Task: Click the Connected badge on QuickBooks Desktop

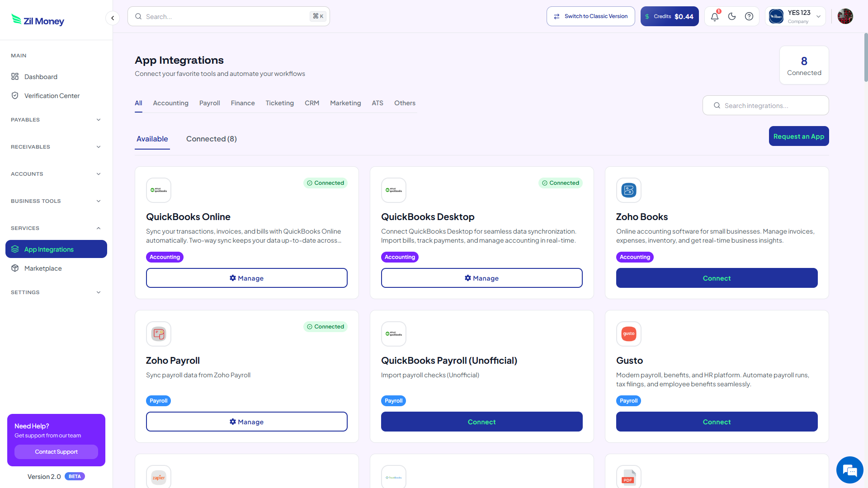Action: click(561, 183)
